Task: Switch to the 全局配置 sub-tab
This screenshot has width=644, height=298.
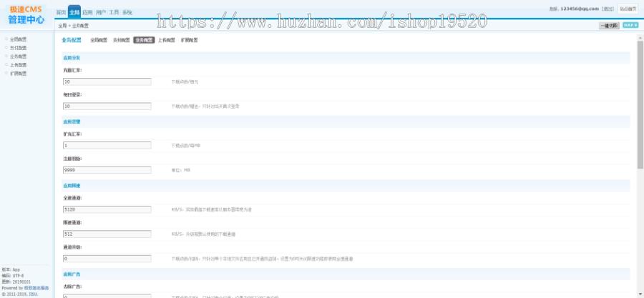Action: pos(99,40)
